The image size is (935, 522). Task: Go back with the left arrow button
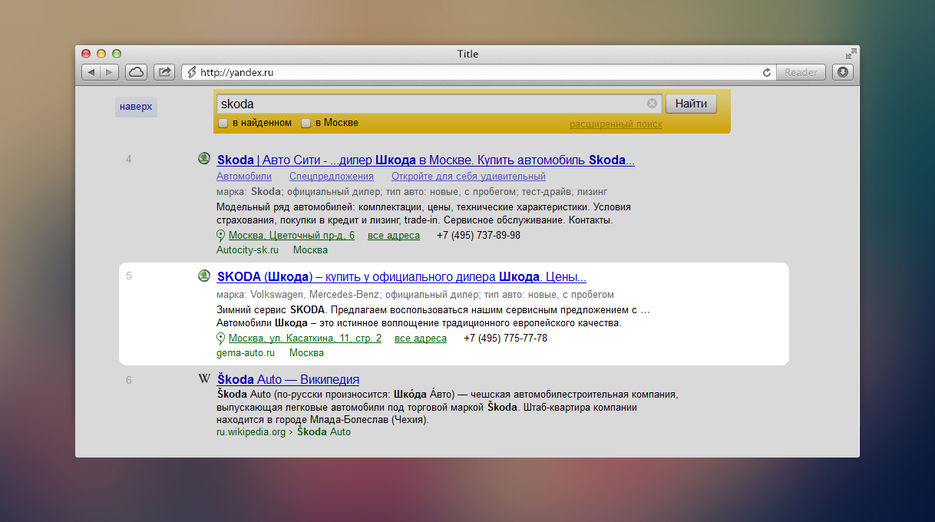click(x=91, y=72)
